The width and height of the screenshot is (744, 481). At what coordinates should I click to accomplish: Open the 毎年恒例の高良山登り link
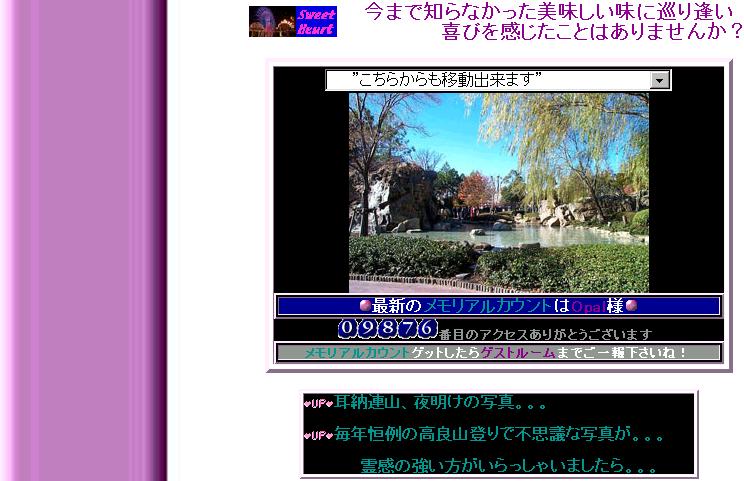(496, 435)
